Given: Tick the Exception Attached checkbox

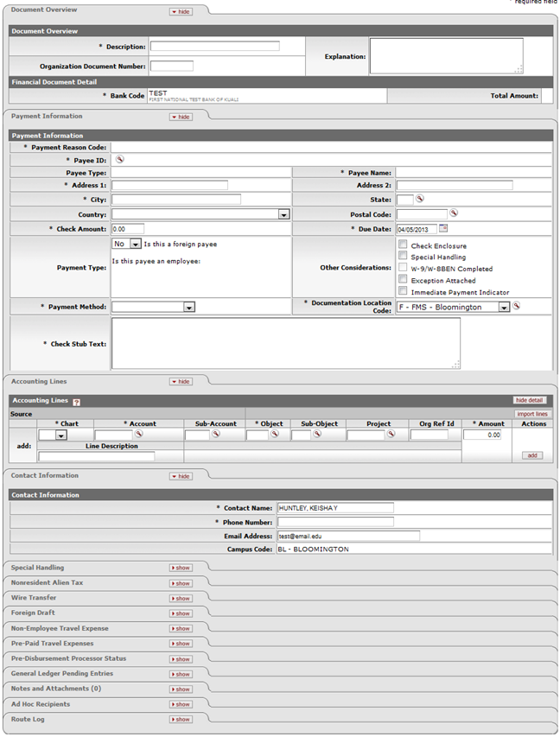Looking at the screenshot, I should [x=403, y=279].
